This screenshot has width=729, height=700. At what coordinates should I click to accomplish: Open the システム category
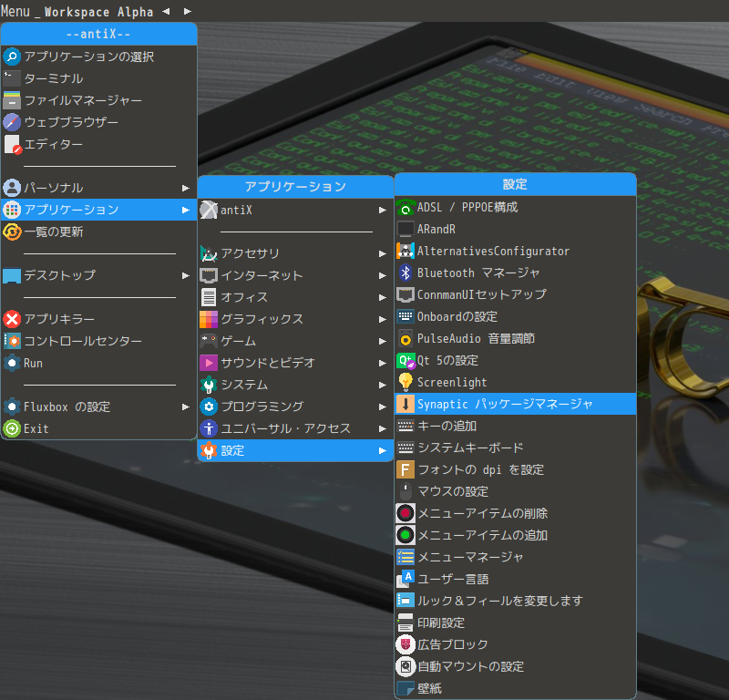pyautogui.click(x=295, y=385)
